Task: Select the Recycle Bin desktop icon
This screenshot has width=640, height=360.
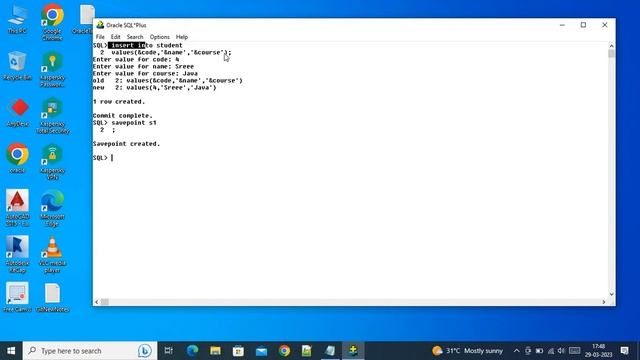Action: 17,66
